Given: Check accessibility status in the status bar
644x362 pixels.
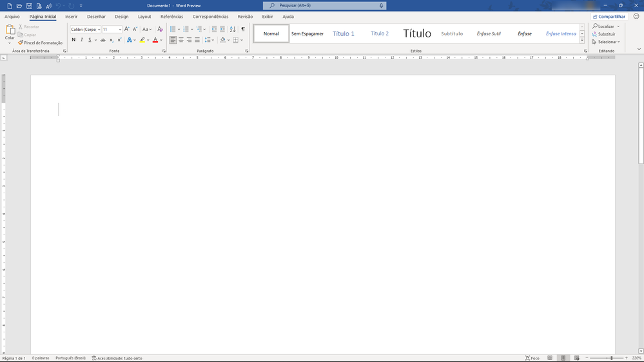Looking at the screenshot, I should click(x=117, y=358).
